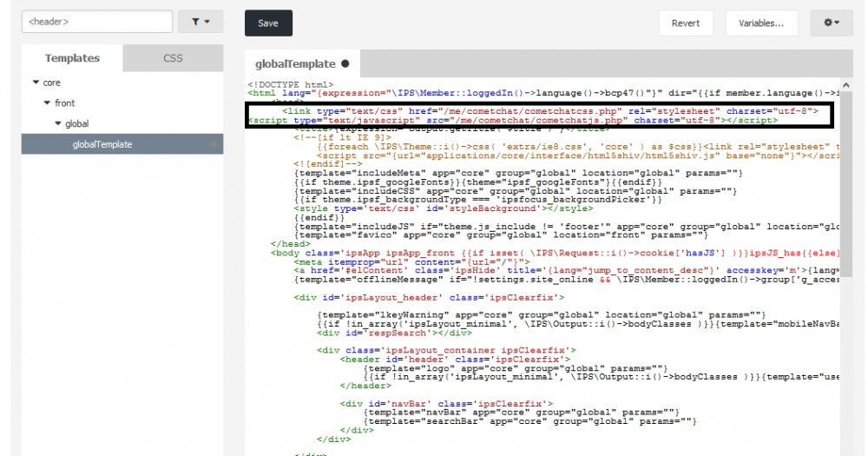
Task: Focus the template search field
Action: [x=97, y=22]
